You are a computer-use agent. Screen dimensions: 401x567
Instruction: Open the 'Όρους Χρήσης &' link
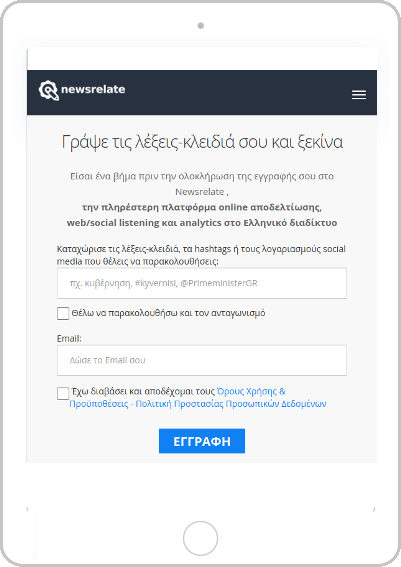click(x=251, y=391)
